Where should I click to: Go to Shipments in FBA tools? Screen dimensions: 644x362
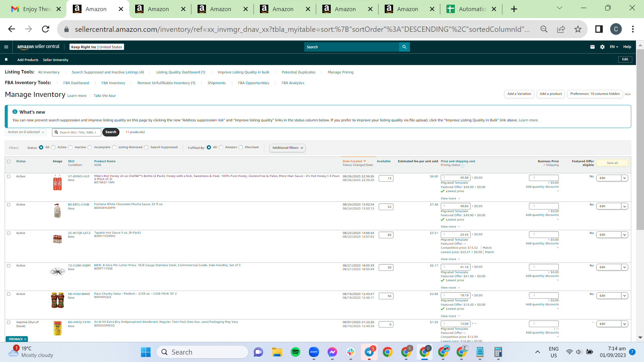tap(217, 83)
